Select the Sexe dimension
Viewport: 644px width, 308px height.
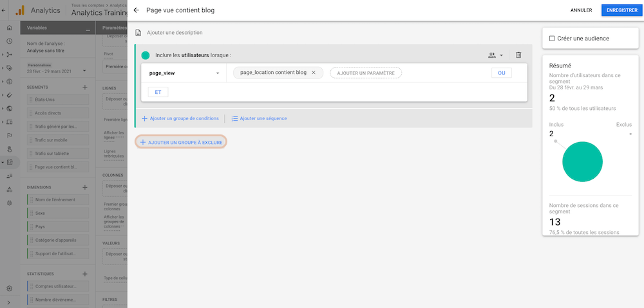pos(58,213)
